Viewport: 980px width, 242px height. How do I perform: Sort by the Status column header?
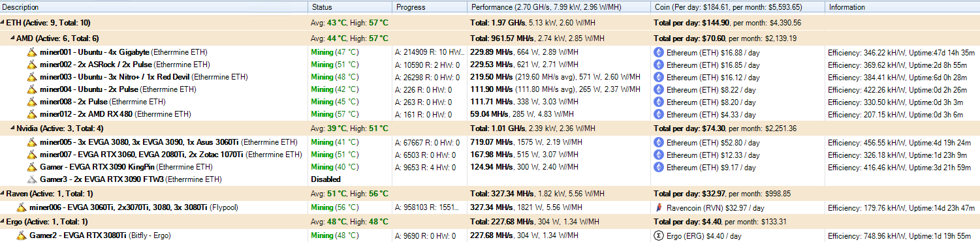coord(350,7)
